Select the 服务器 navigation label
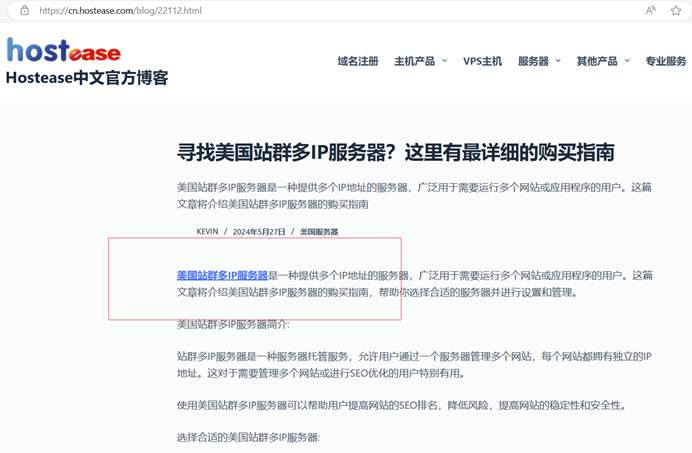The width and height of the screenshot is (692, 453). (x=533, y=61)
